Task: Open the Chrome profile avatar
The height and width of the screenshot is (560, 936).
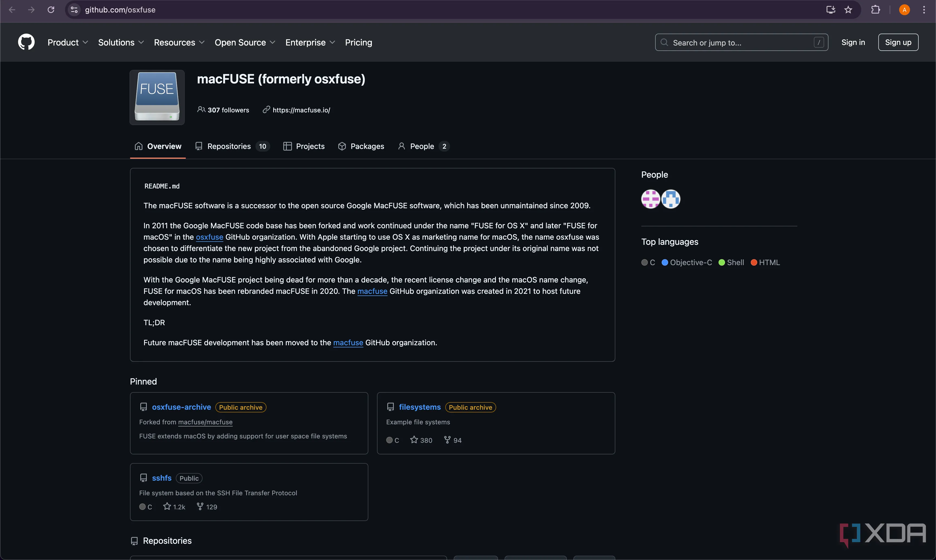Action: 904,10
